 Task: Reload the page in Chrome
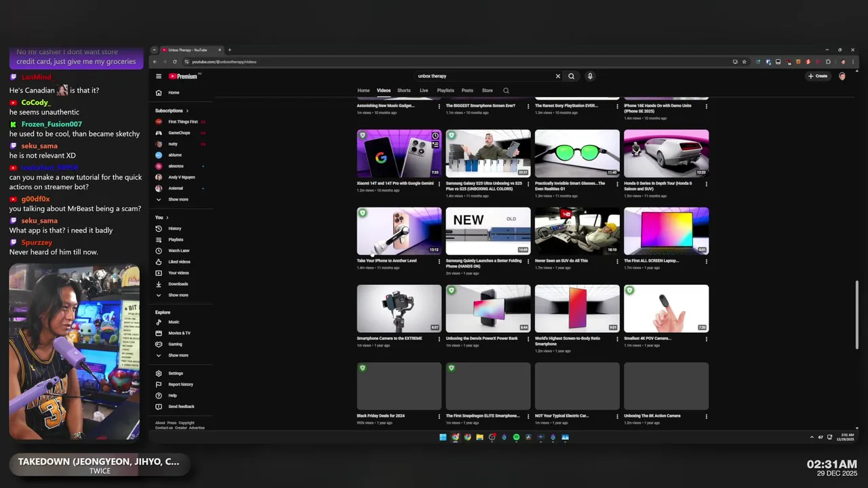(x=175, y=62)
